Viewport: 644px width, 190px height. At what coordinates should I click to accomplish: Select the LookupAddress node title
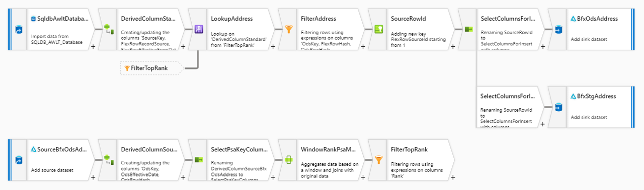pos(232,19)
